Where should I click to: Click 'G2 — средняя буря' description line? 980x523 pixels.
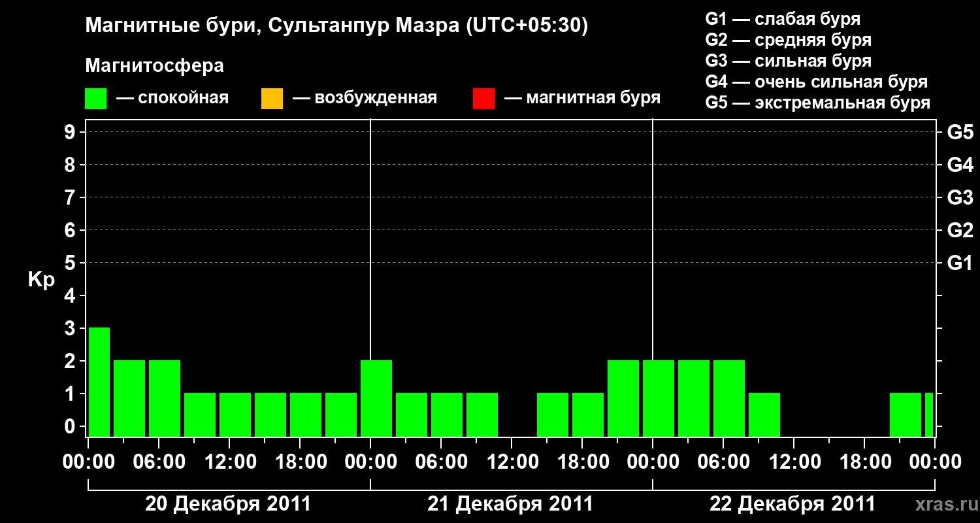[789, 40]
